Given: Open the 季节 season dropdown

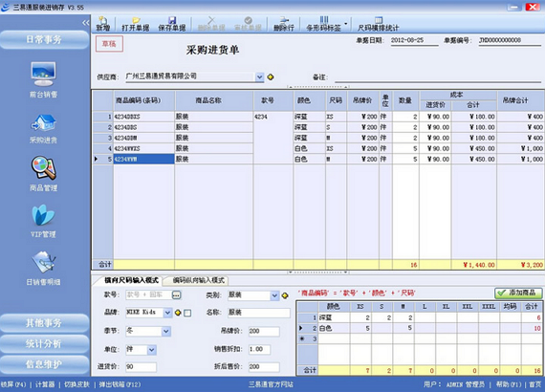Looking at the screenshot, I should pyautogui.click(x=166, y=331).
